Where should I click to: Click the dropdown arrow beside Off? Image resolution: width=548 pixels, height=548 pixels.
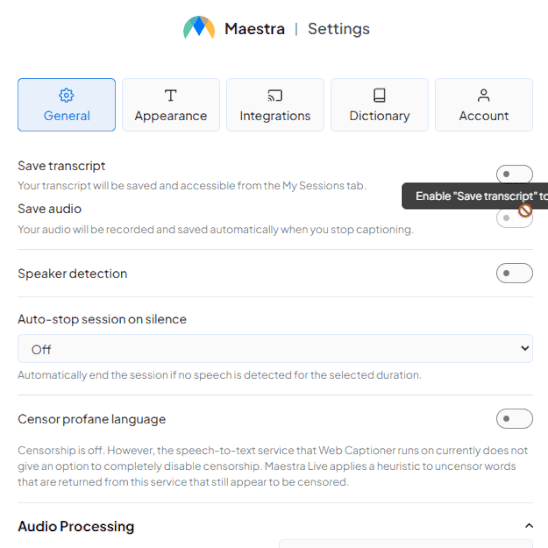click(525, 348)
